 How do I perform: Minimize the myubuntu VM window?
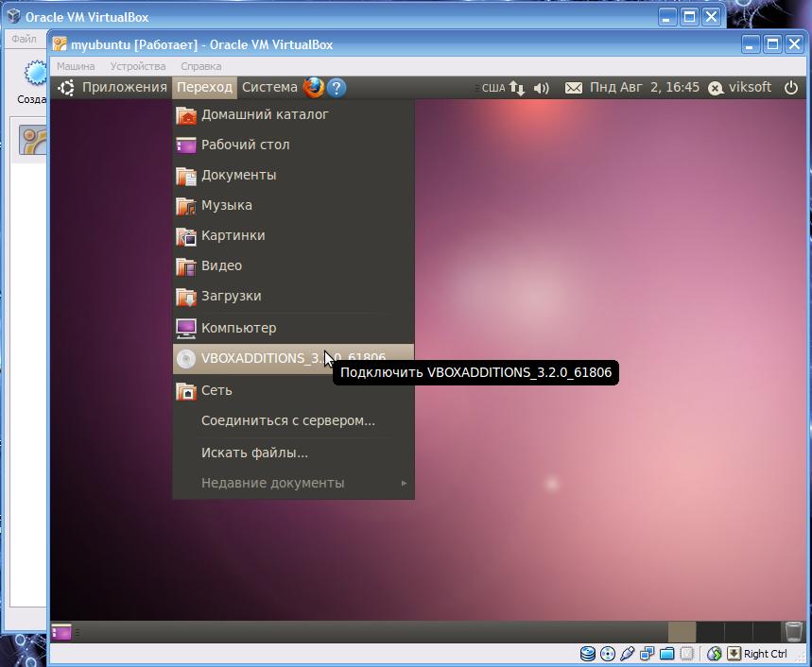click(x=750, y=44)
